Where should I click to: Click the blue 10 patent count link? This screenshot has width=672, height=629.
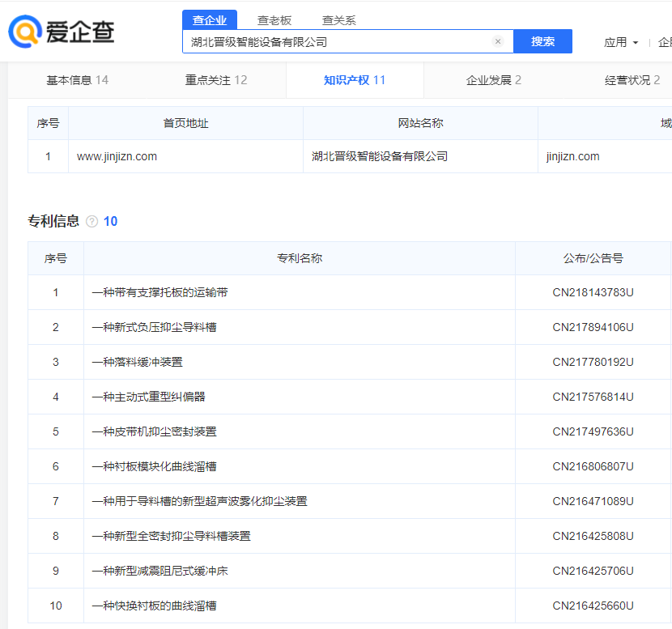[109, 221]
